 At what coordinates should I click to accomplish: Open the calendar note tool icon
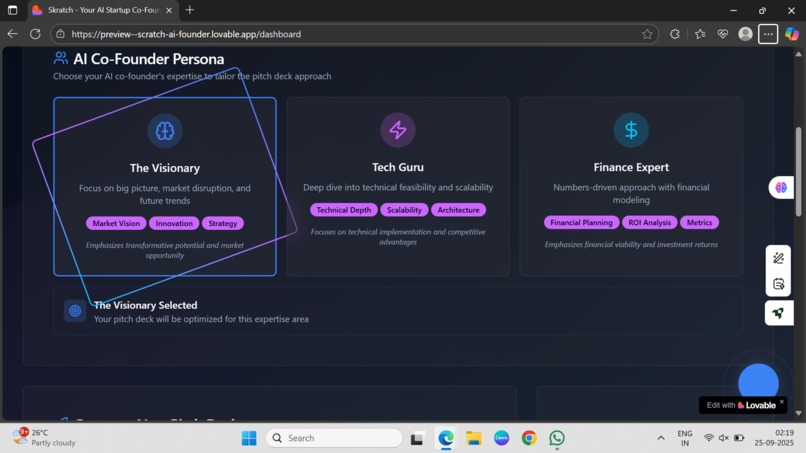778,284
